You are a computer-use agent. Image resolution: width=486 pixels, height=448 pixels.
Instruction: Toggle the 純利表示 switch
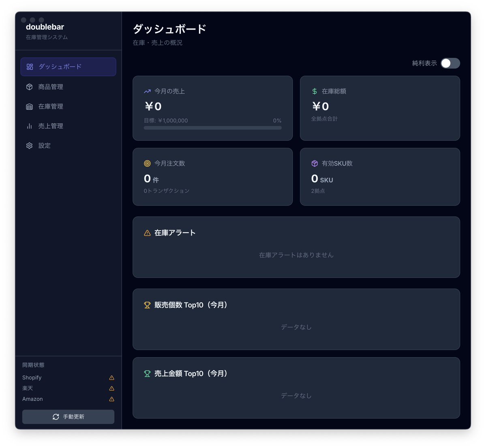450,63
